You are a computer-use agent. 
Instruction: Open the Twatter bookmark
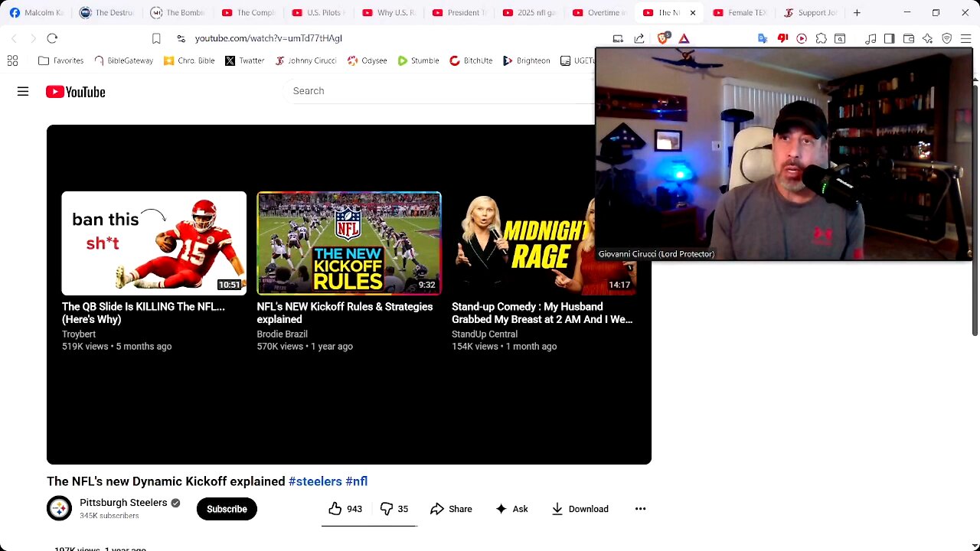tap(244, 60)
